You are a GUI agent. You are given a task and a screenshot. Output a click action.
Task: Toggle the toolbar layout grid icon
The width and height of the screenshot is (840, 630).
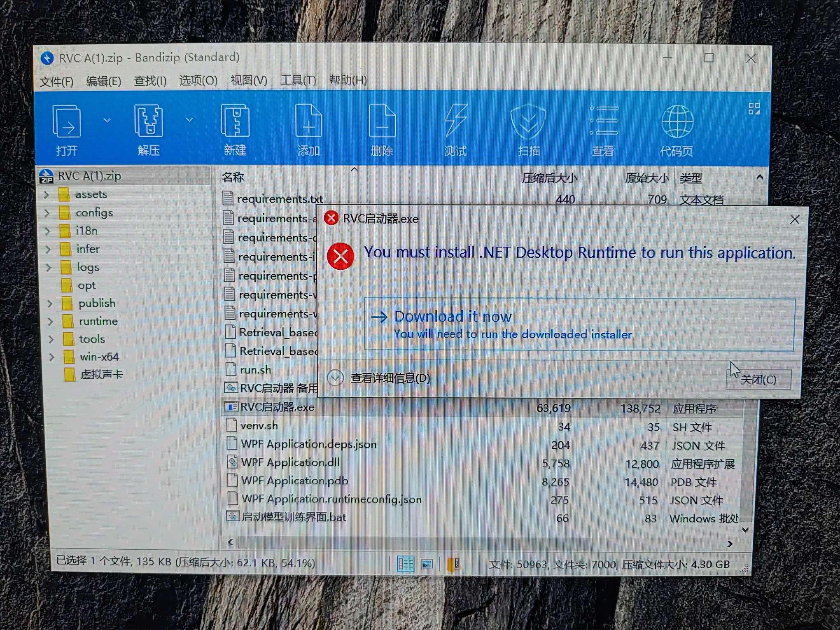point(754,109)
